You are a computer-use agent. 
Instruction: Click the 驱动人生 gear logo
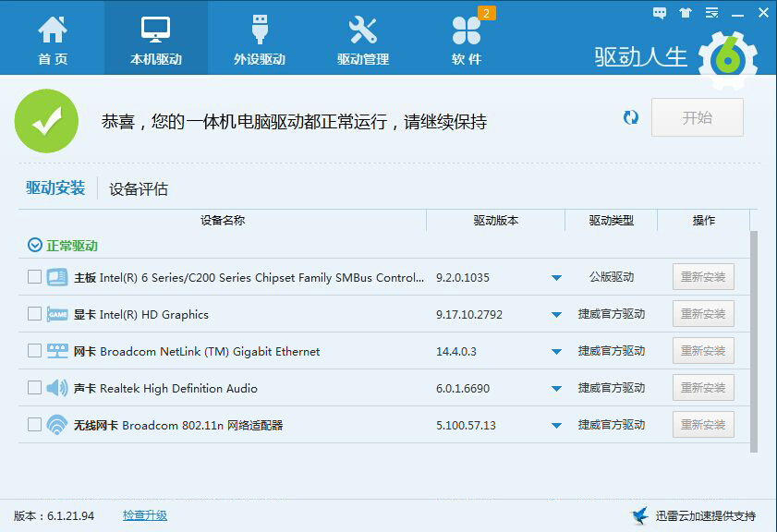(x=727, y=58)
